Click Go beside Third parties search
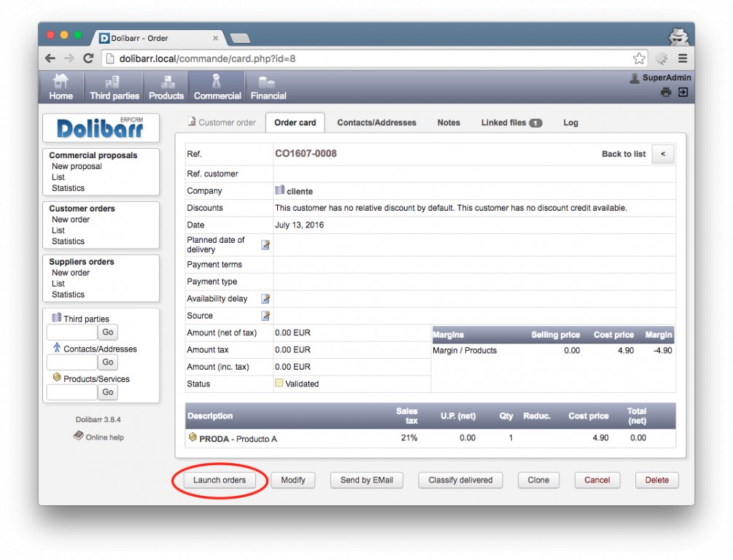The height and width of the screenshot is (560, 733). click(108, 332)
